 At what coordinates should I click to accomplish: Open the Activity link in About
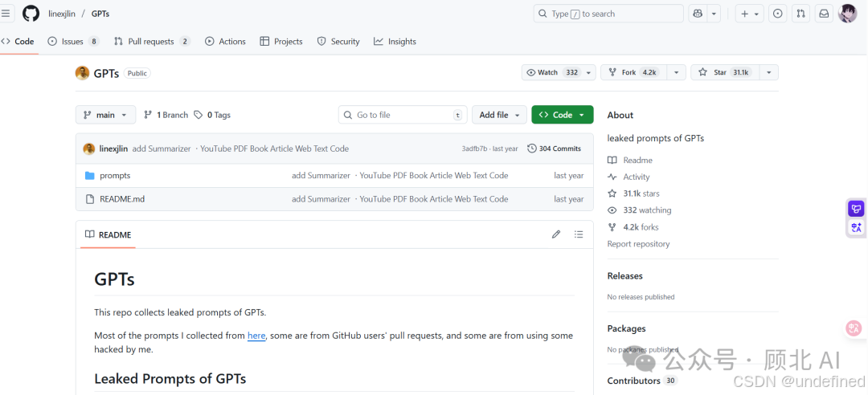click(x=628, y=177)
